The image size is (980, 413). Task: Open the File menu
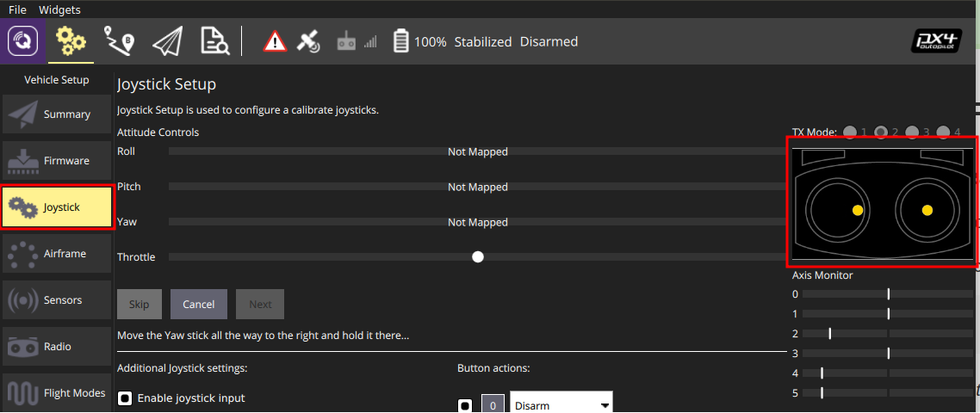[x=17, y=10]
